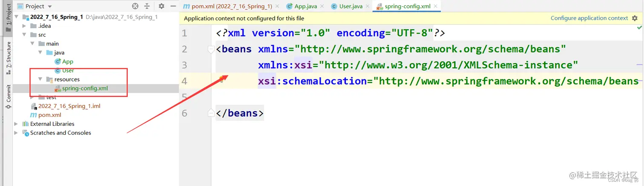Click the green inspection checkmark indicator
Screen dimensions: 644x186
[639, 27]
